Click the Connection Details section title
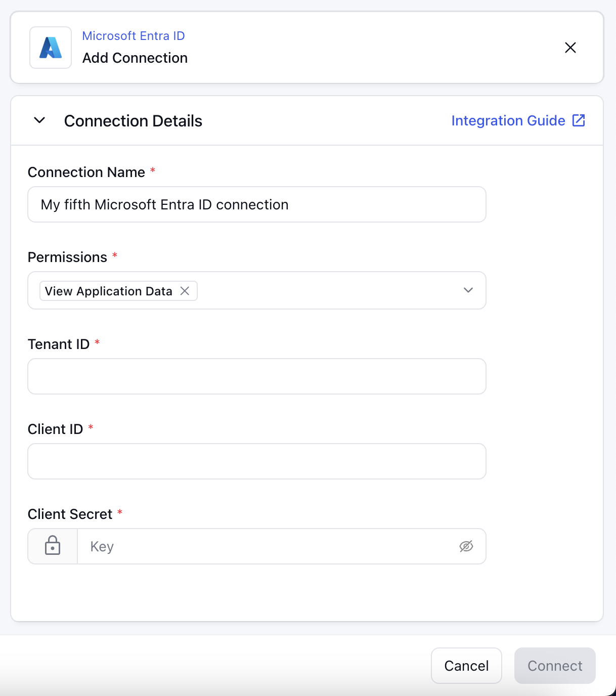The width and height of the screenshot is (616, 696). (x=133, y=121)
